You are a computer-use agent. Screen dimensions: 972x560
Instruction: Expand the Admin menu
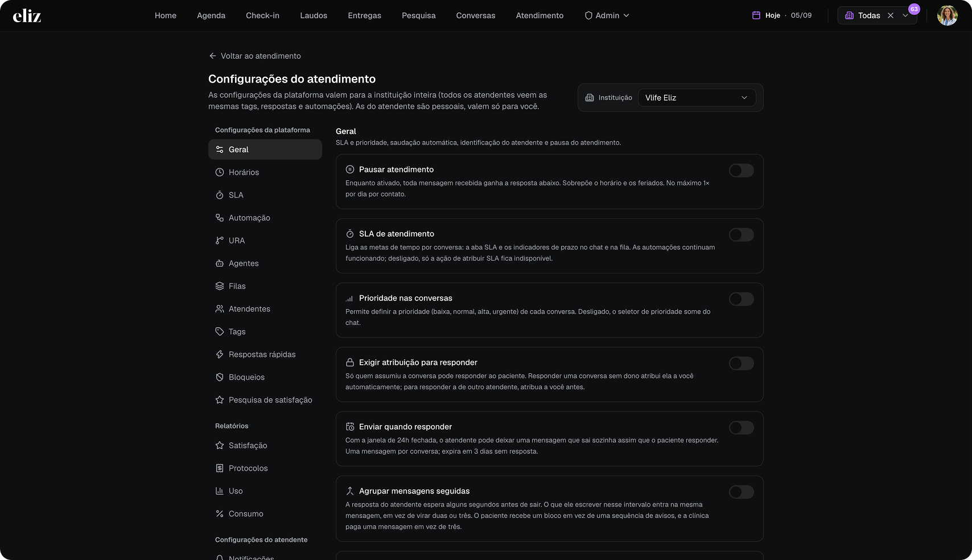607,15
